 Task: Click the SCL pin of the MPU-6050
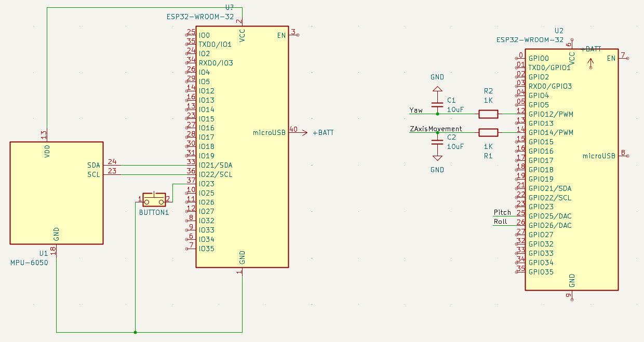pos(93,174)
